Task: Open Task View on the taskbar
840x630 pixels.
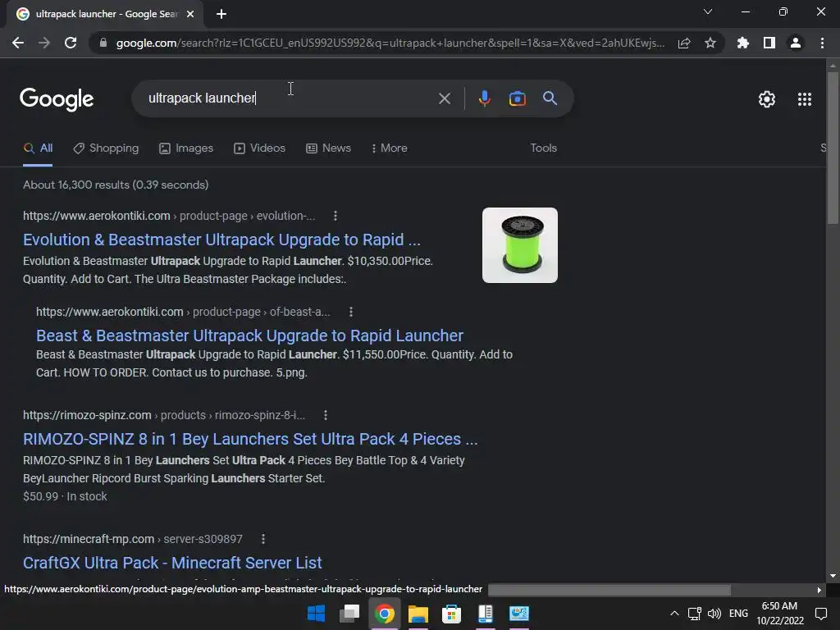Action: [349, 614]
